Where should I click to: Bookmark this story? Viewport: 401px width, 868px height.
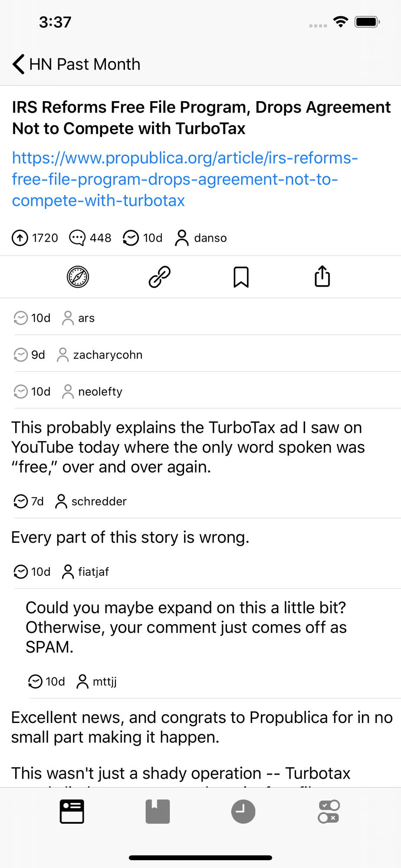click(x=241, y=277)
